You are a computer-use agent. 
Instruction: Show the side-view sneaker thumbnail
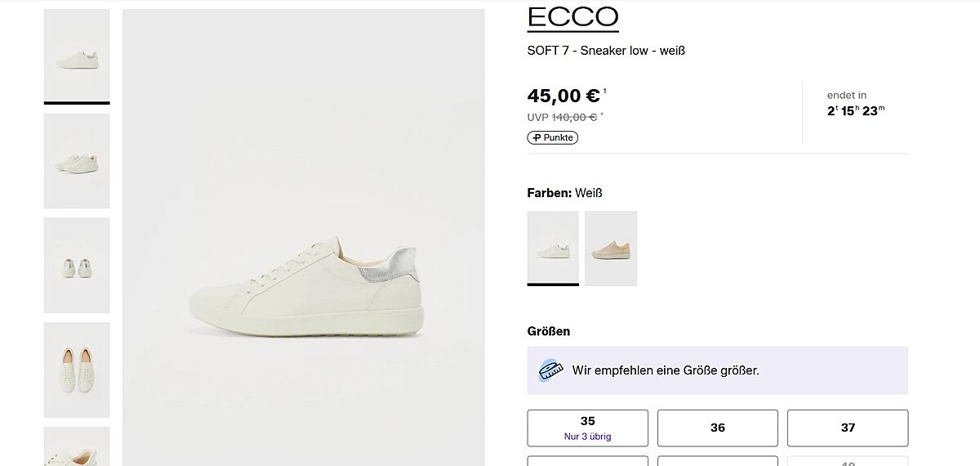tap(77, 56)
